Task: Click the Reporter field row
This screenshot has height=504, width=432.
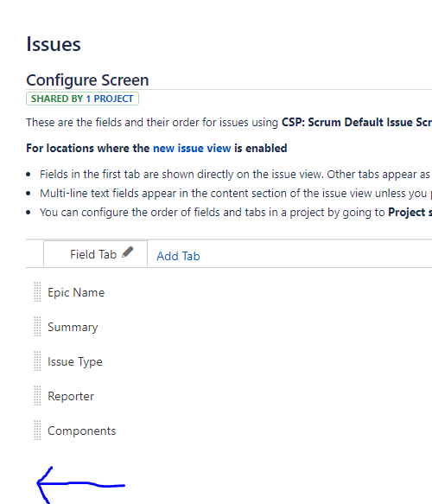Action: click(229, 396)
